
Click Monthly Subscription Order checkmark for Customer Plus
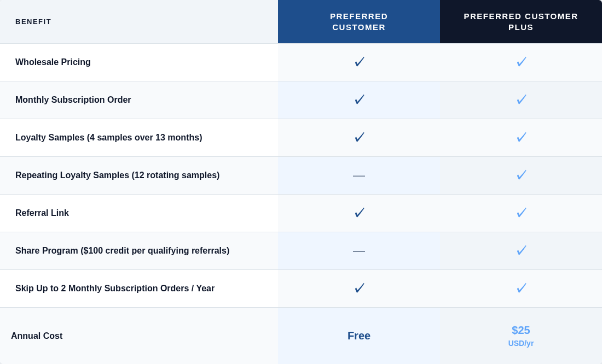tap(521, 100)
